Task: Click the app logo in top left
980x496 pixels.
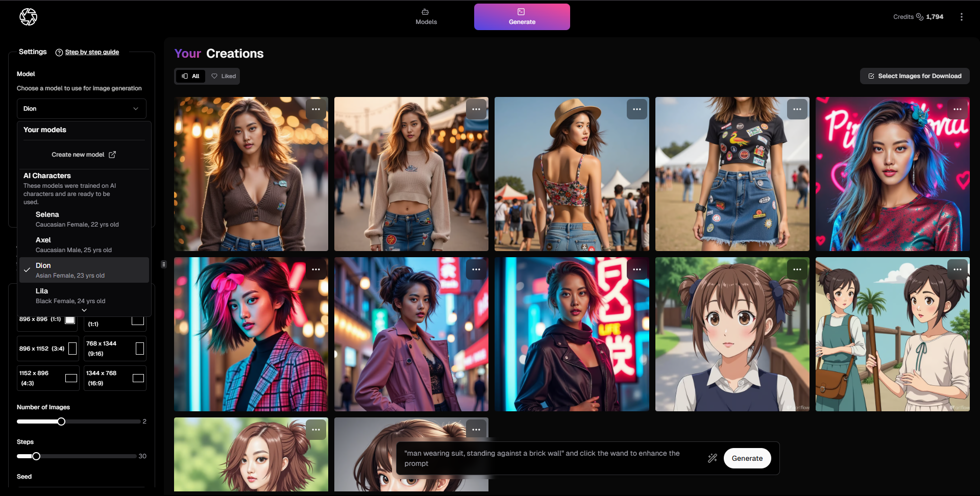Action: [x=29, y=16]
